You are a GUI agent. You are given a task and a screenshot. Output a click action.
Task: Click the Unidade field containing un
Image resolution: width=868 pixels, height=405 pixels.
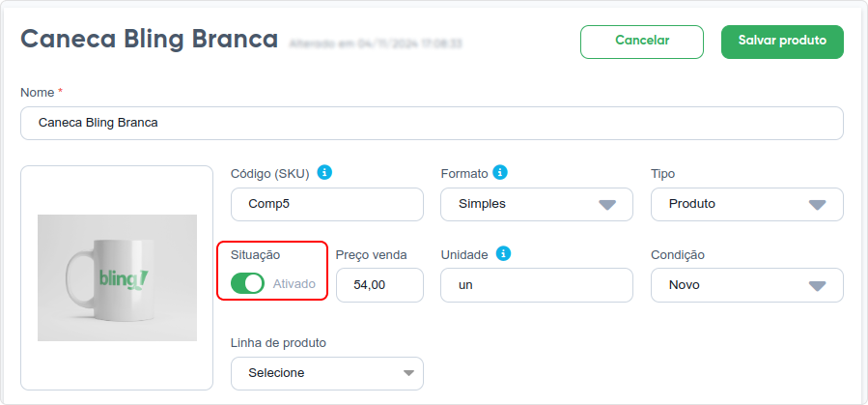tap(537, 285)
